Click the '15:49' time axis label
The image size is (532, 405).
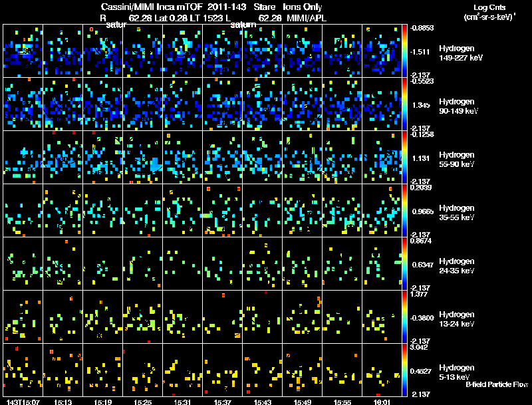[303, 402]
